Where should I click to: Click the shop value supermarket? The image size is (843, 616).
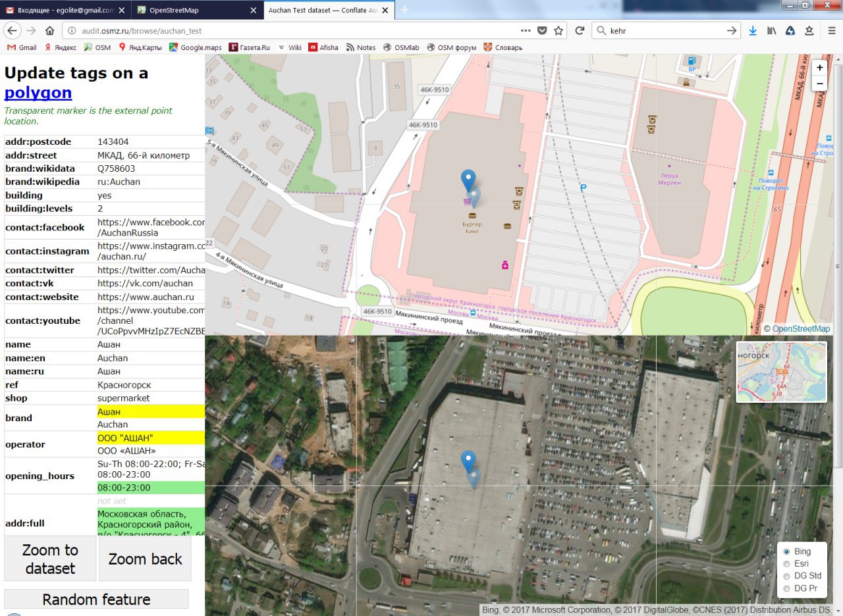(124, 398)
